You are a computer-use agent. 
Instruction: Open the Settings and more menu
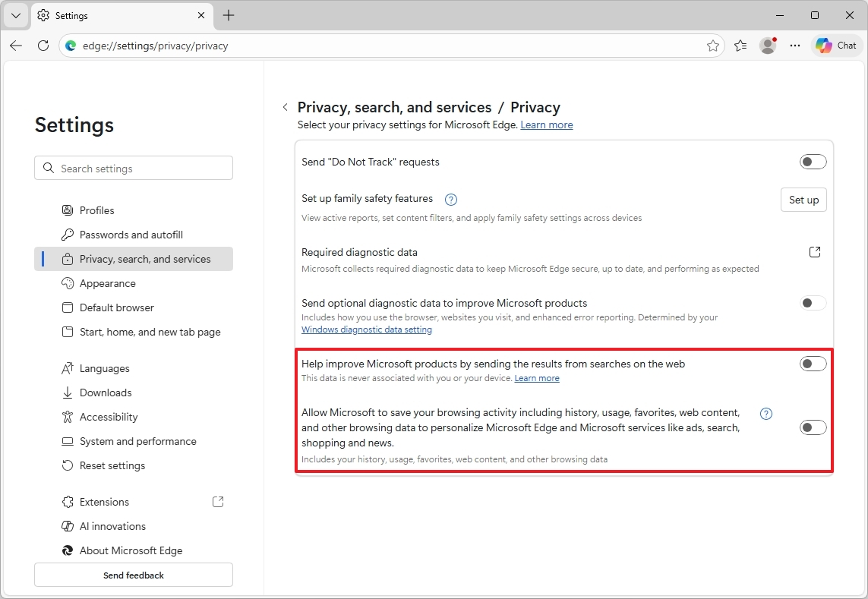(794, 46)
